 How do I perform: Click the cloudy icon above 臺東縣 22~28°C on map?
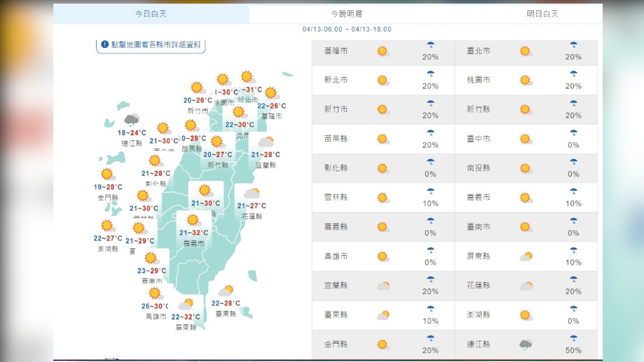point(226,290)
